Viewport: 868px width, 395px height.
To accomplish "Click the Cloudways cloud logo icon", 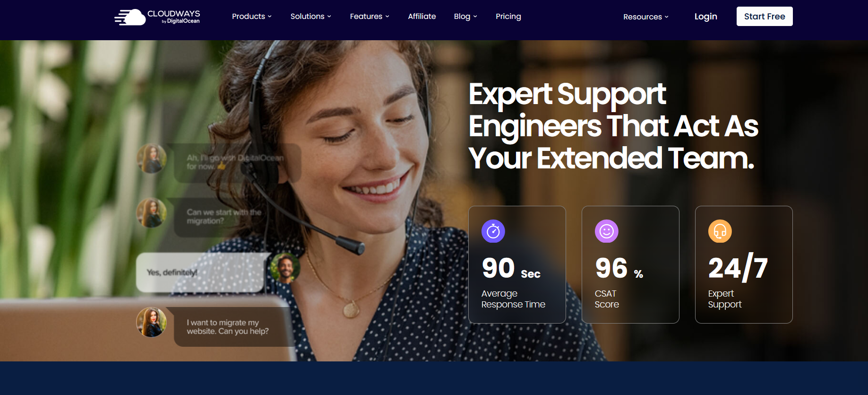I will (130, 17).
